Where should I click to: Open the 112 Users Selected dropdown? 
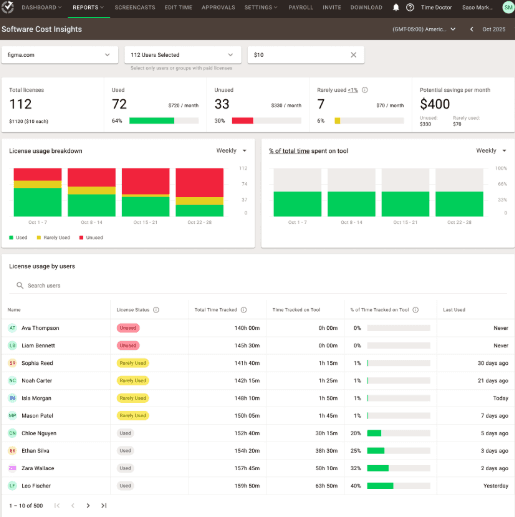point(183,55)
